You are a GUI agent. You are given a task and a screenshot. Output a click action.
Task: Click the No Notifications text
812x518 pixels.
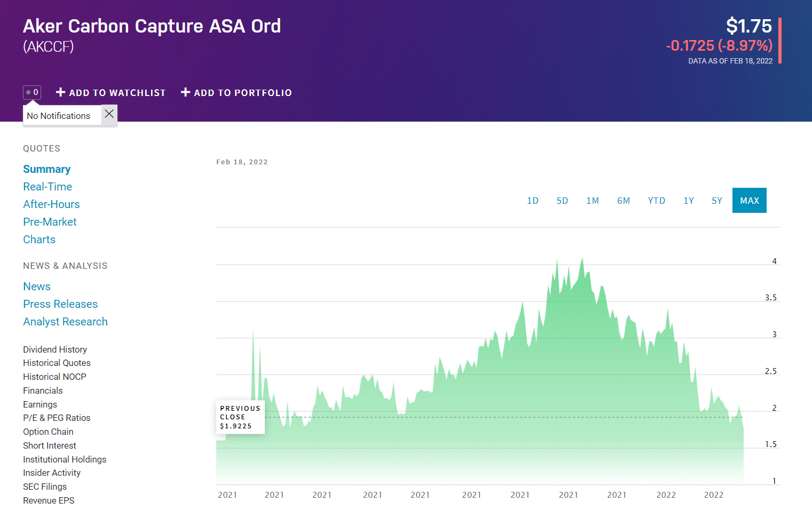(x=59, y=116)
